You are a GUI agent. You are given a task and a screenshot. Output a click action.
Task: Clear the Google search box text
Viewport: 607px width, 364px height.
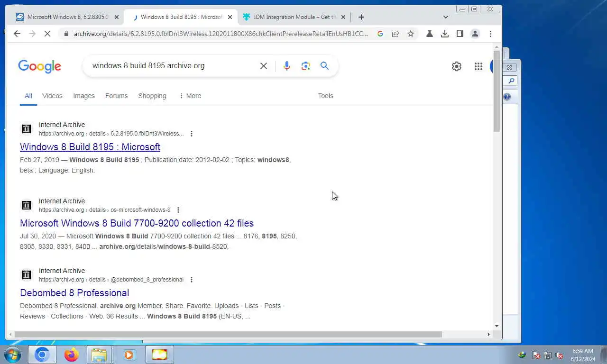pyautogui.click(x=264, y=66)
